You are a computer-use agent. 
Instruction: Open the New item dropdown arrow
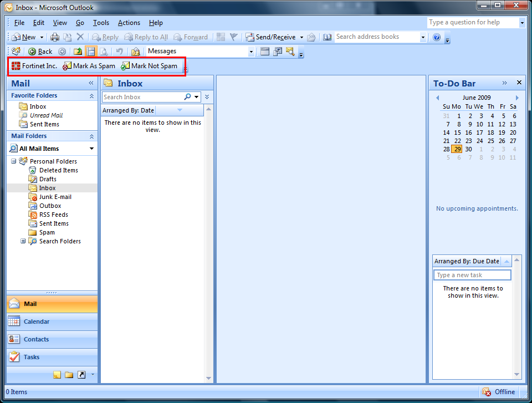coord(42,37)
